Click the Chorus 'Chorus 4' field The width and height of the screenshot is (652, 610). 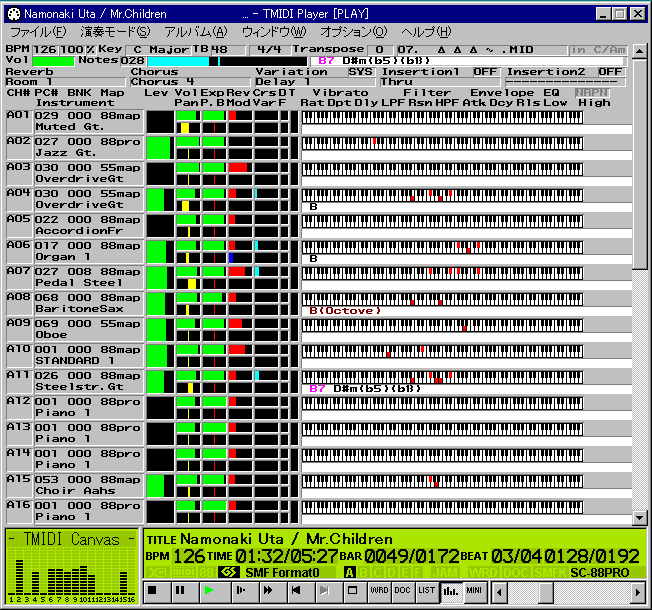(190, 82)
